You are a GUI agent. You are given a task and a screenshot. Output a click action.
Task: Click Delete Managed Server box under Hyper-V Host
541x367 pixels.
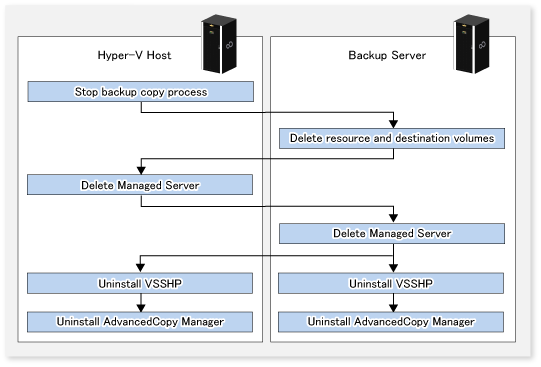pyautogui.click(x=140, y=185)
